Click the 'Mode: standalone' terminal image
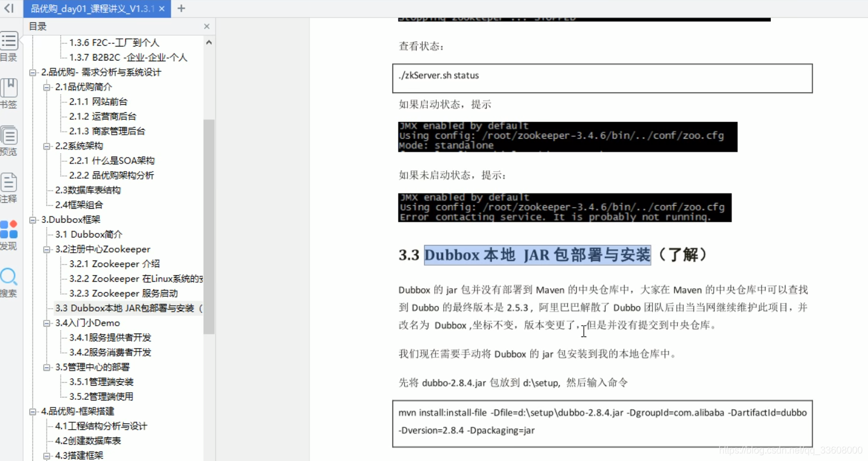Image resolution: width=868 pixels, height=461 pixels. point(568,136)
